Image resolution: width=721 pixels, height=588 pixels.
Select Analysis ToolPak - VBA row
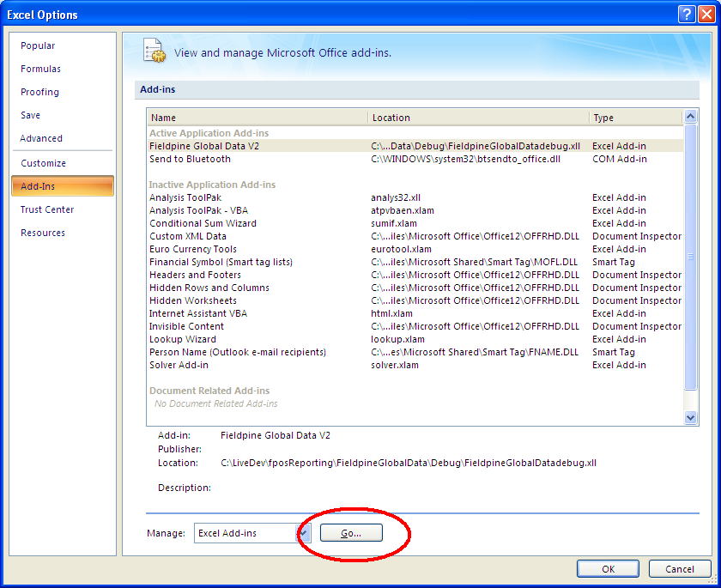tap(415, 210)
